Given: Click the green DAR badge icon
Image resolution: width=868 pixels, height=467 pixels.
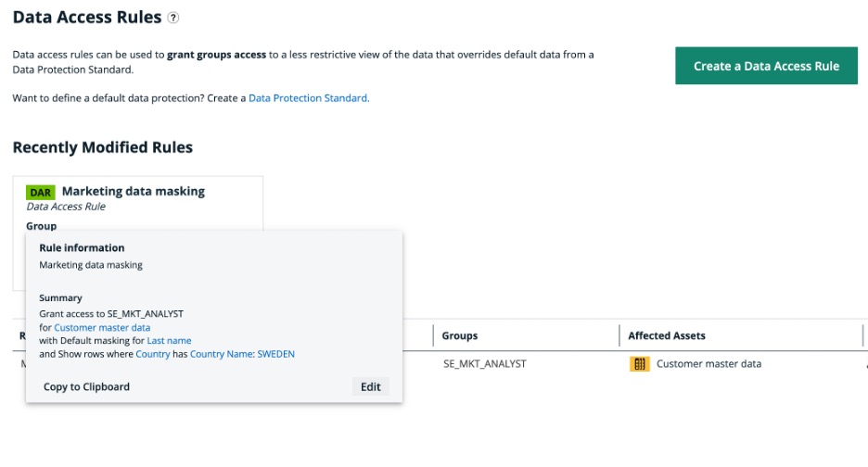Looking at the screenshot, I should pos(41,192).
